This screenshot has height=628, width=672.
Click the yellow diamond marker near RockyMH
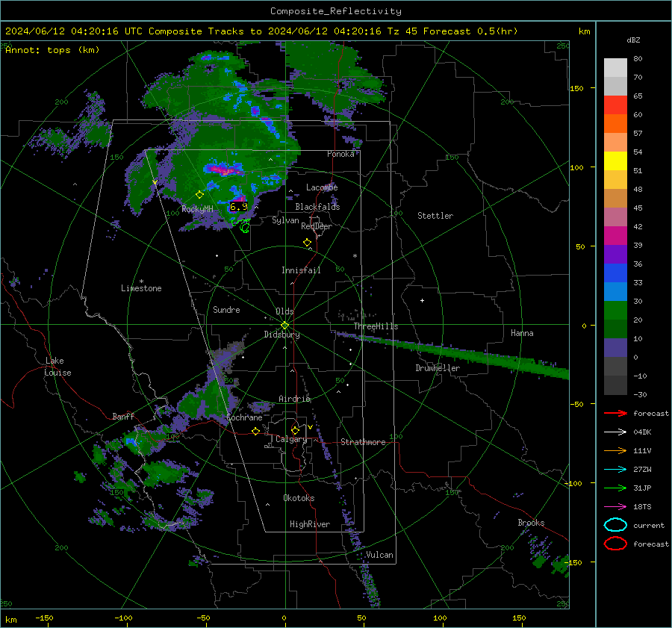click(199, 195)
